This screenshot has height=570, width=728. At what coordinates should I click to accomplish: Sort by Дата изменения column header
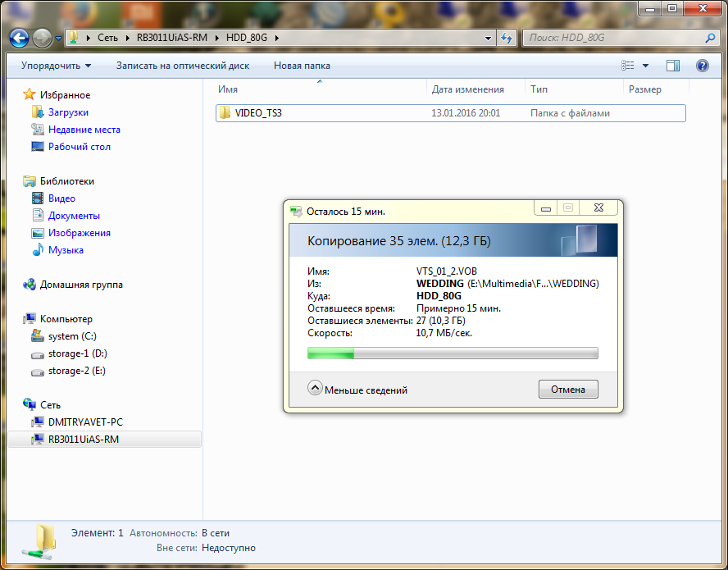coord(467,89)
